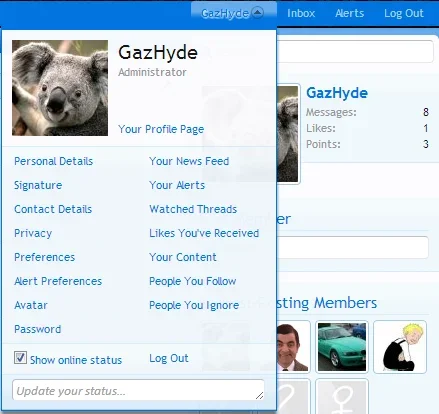This screenshot has height=414, width=439.
Task: Open the Avatar settings link
Action: tap(31, 305)
